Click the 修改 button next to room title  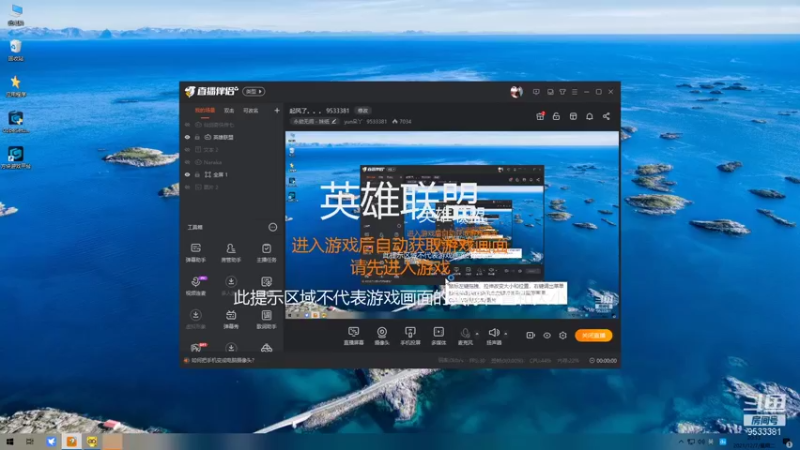(363, 110)
